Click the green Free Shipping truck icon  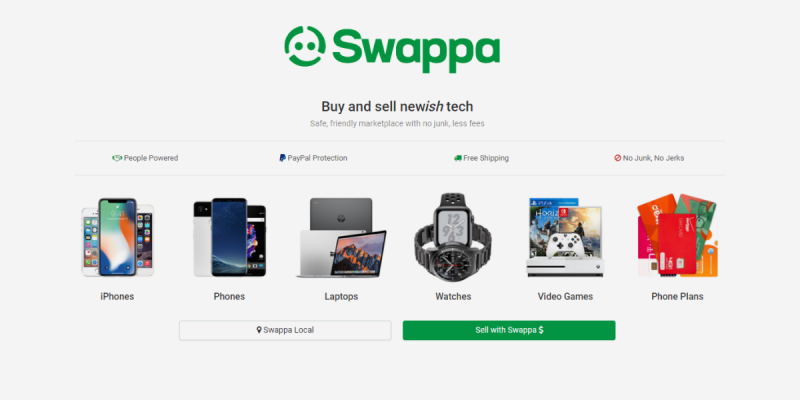coord(458,158)
